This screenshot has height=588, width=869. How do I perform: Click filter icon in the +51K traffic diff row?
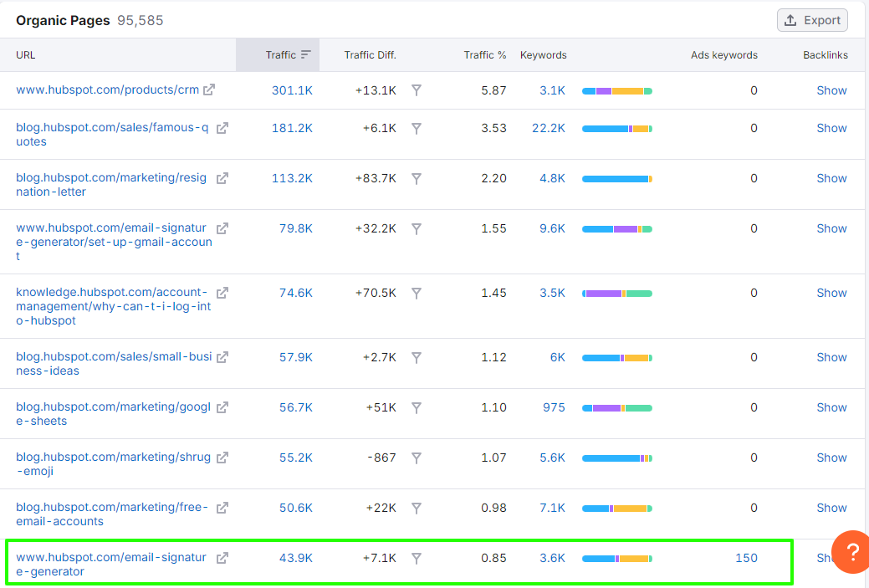(417, 408)
